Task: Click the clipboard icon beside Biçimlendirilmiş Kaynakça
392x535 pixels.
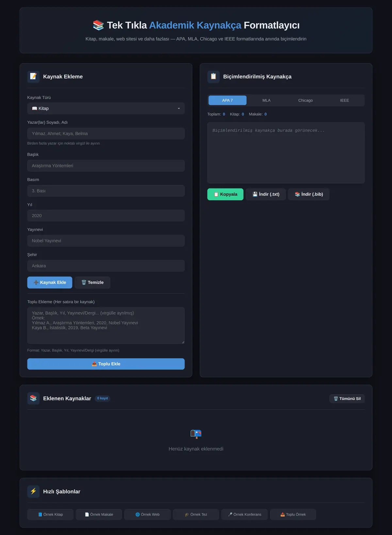Action: tap(213, 76)
